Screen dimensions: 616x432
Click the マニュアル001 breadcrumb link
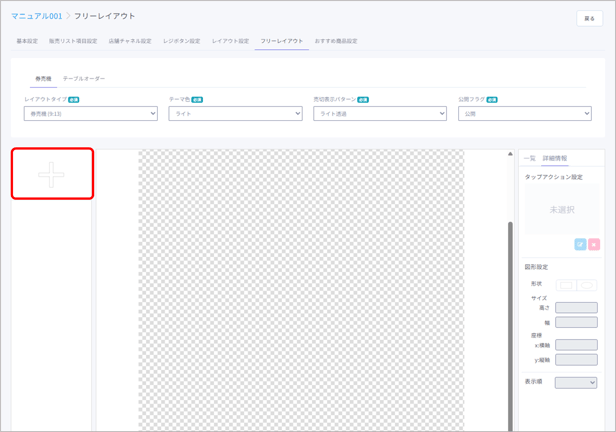pos(36,16)
